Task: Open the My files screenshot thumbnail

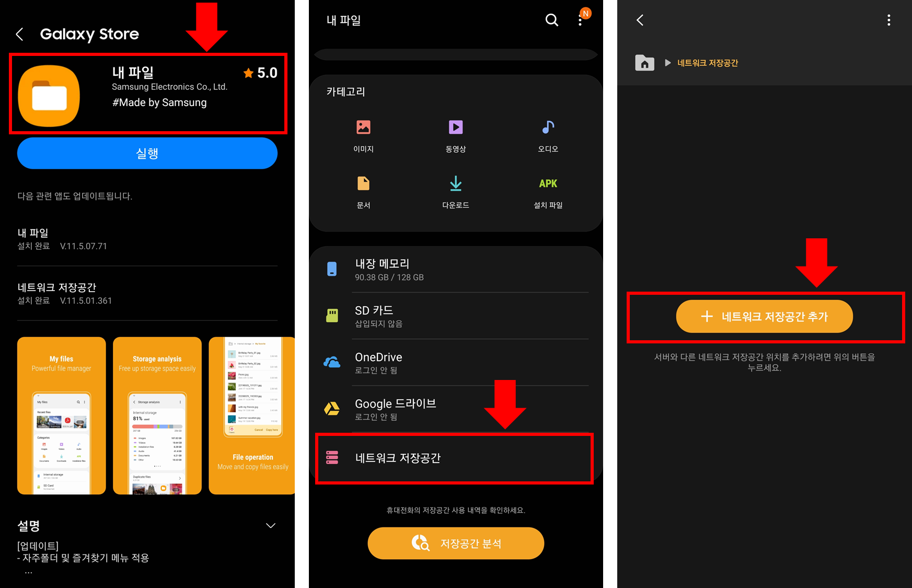Action: (62, 416)
